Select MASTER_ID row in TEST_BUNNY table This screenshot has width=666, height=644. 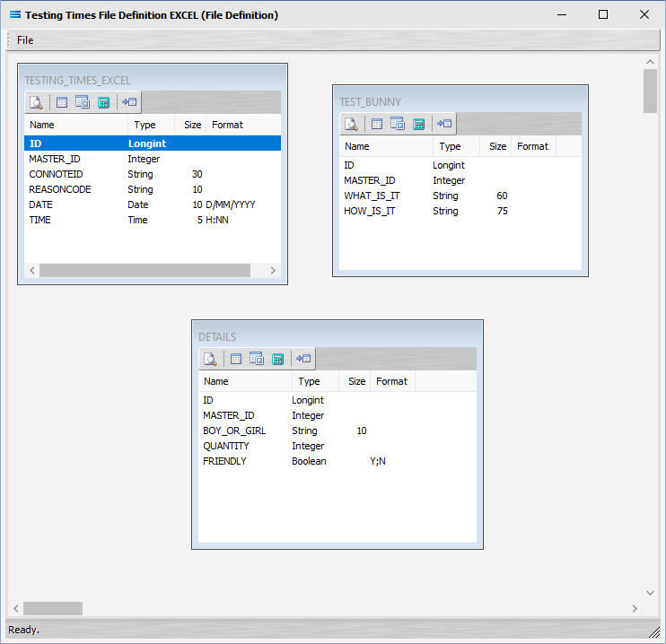[460, 180]
